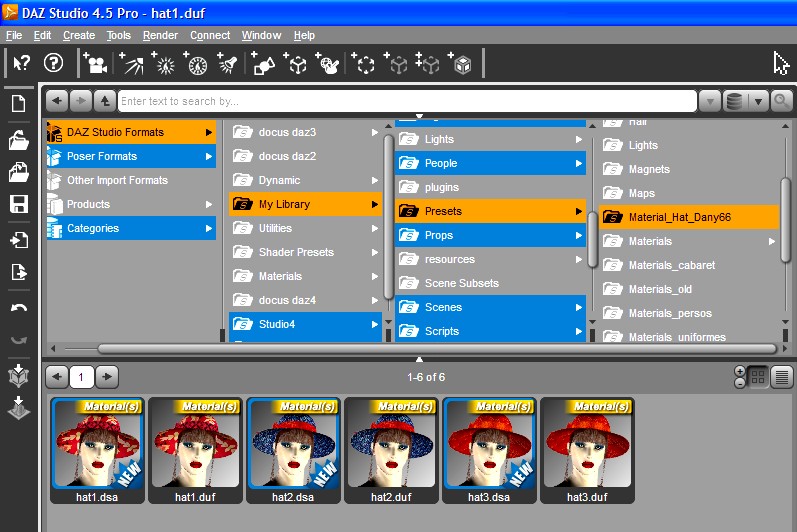Select the hat3.duf material thumbnail
Image resolution: width=797 pixels, height=532 pixels.
point(588,451)
